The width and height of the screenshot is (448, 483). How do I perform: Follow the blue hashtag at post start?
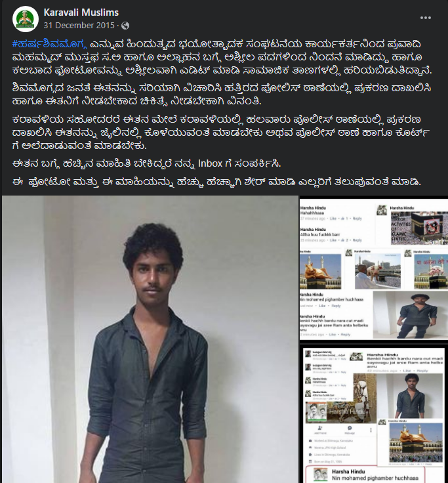[x=50, y=45]
